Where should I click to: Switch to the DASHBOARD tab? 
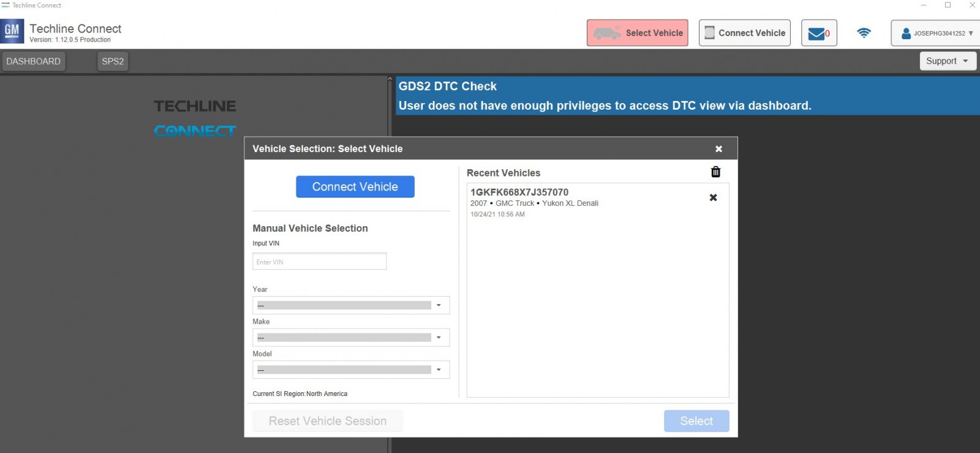click(33, 61)
